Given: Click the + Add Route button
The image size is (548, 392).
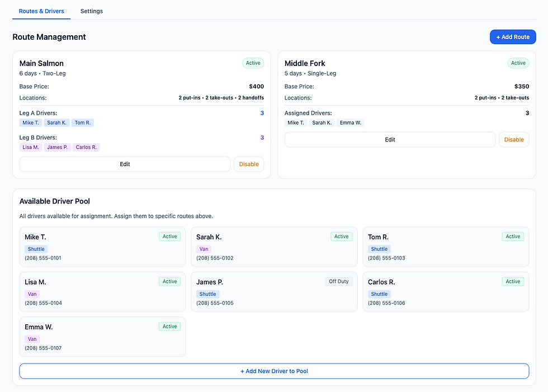Looking at the screenshot, I should 512,36.
